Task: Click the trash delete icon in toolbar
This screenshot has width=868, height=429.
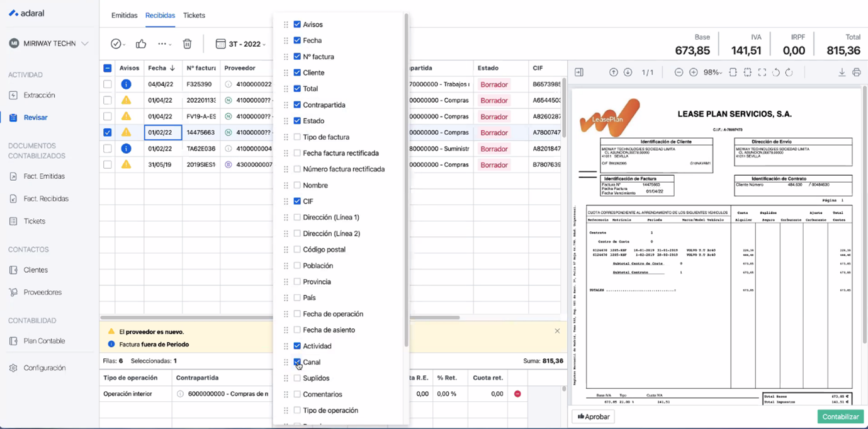Action: click(x=187, y=44)
